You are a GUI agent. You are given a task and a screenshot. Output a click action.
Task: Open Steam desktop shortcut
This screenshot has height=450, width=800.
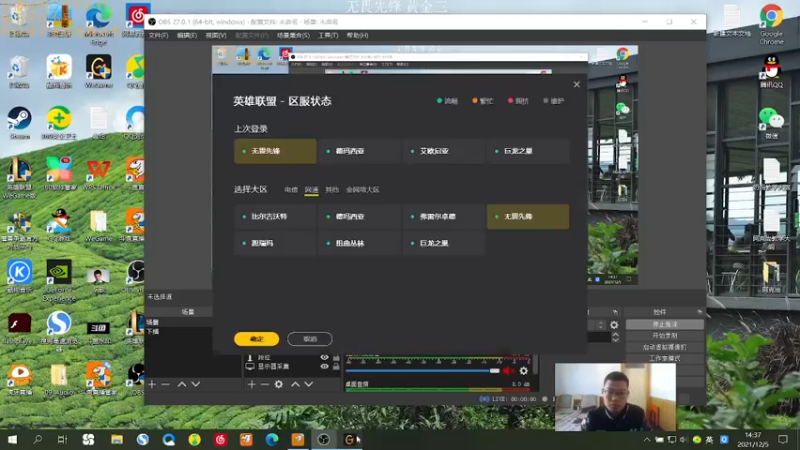click(19, 123)
